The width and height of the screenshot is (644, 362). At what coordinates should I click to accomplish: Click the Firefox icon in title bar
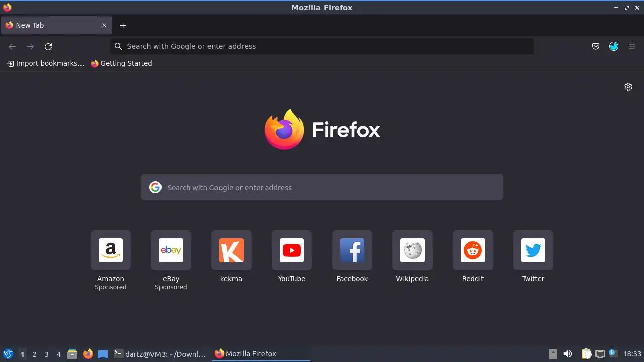pyautogui.click(x=7, y=7)
